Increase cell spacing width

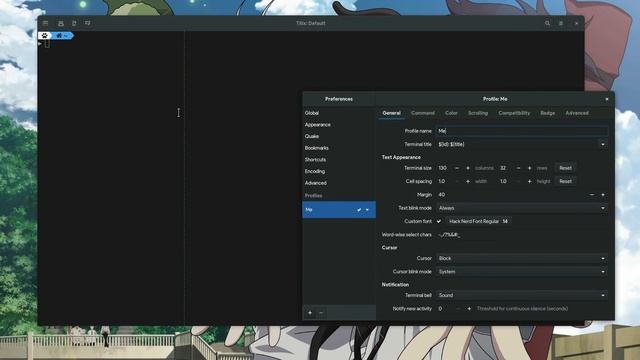click(x=468, y=181)
